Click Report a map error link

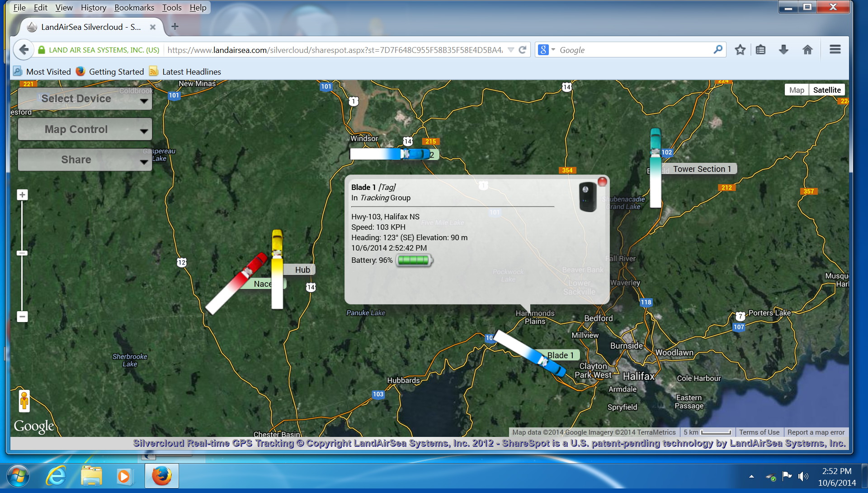tap(816, 432)
